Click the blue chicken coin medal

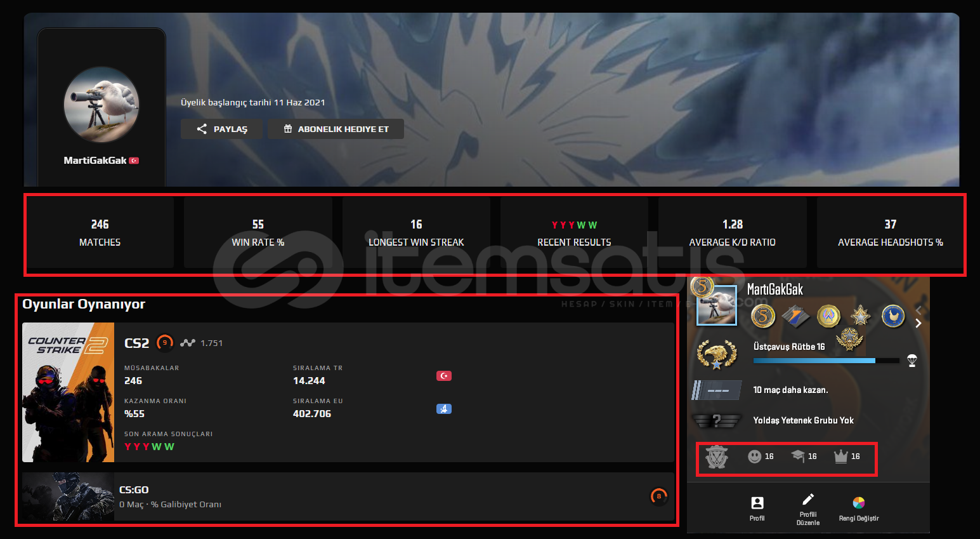pyautogui.click(x=893, y=316)
